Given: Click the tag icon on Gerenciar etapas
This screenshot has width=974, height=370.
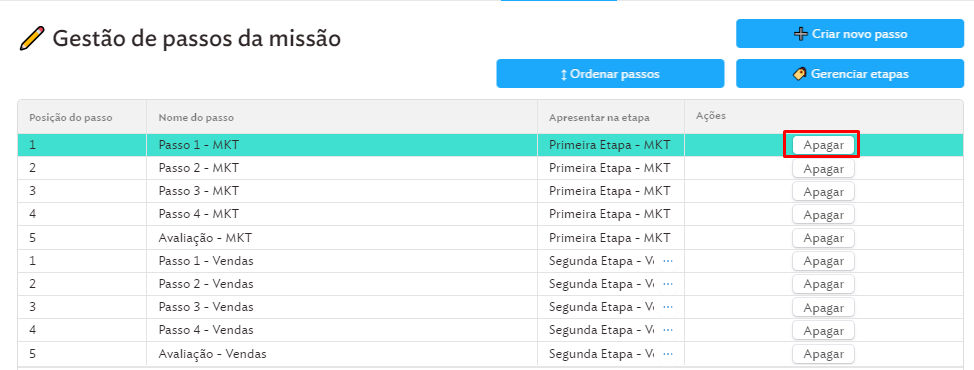Looking at the screenshot, I should pos(800,74).
